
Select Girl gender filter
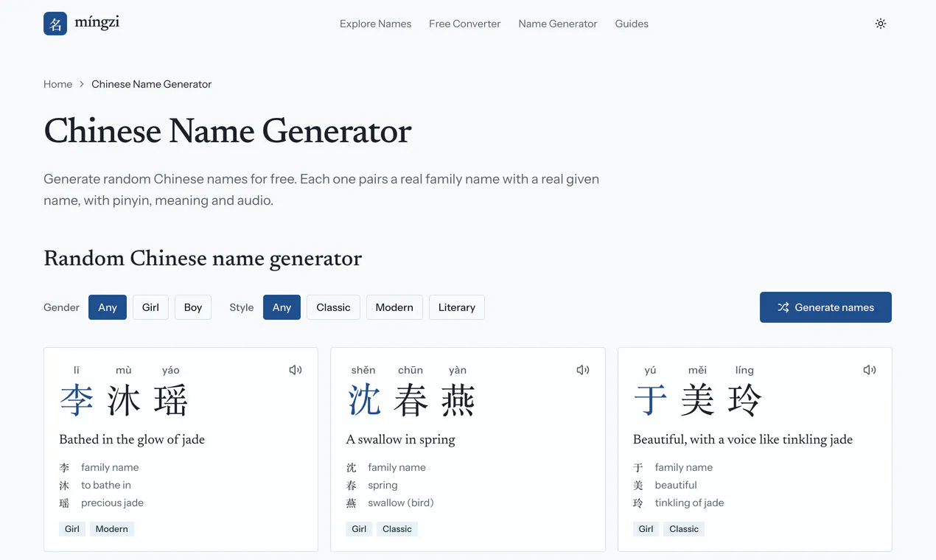click(150, 307)
